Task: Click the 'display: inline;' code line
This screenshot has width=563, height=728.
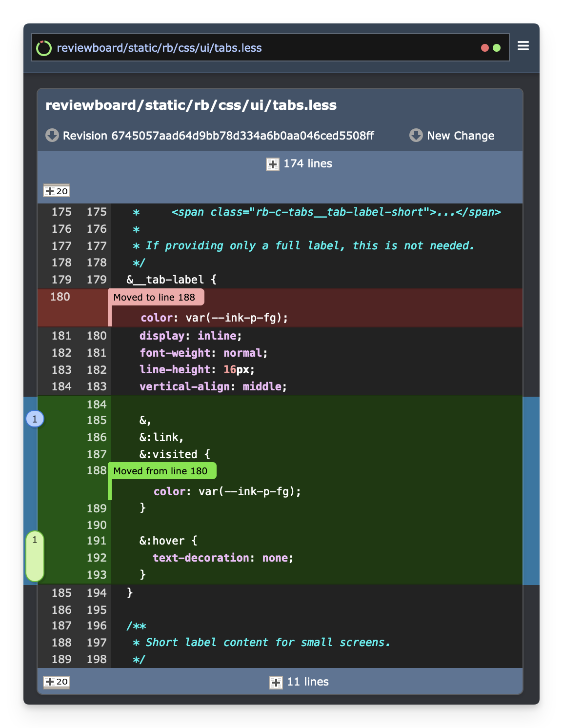Action: [190, 336]
